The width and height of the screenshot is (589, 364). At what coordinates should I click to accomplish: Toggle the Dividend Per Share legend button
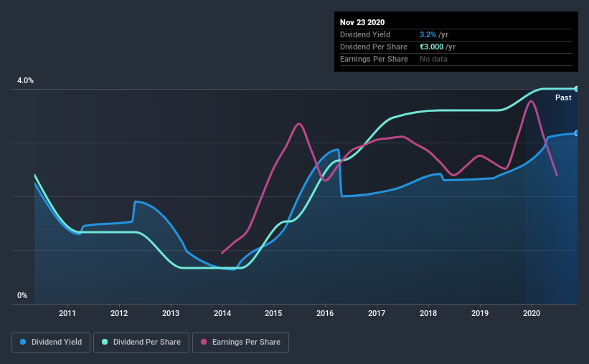(141, 343)
